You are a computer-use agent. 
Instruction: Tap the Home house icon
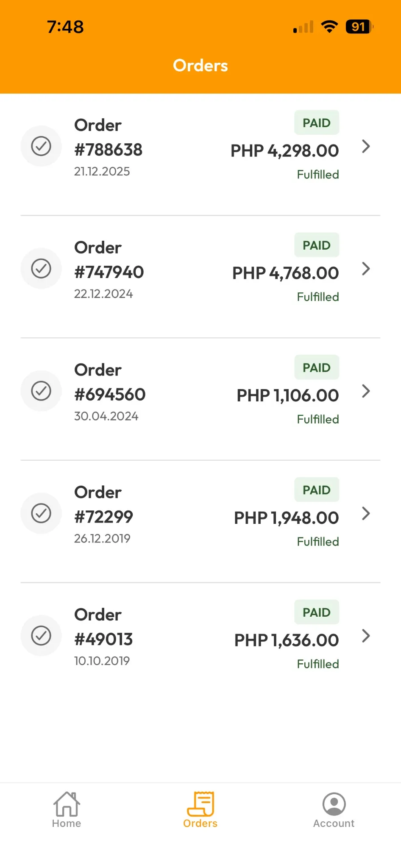[67, 804]
